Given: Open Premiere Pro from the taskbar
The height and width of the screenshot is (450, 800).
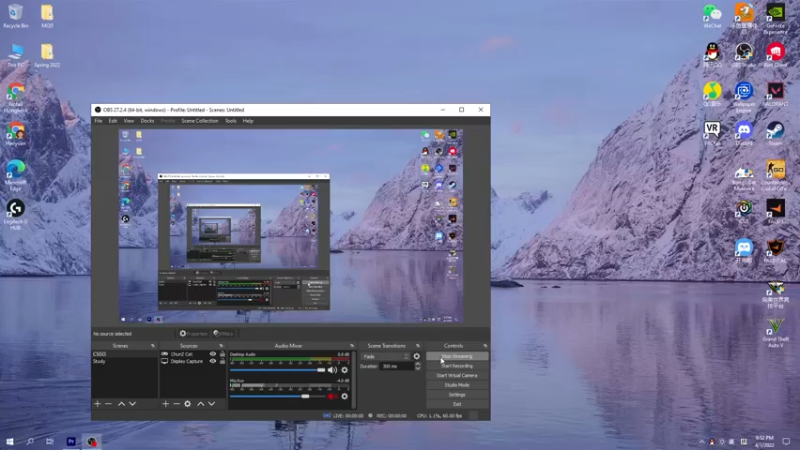Looking at the screenshot, I should coord(71,441).
